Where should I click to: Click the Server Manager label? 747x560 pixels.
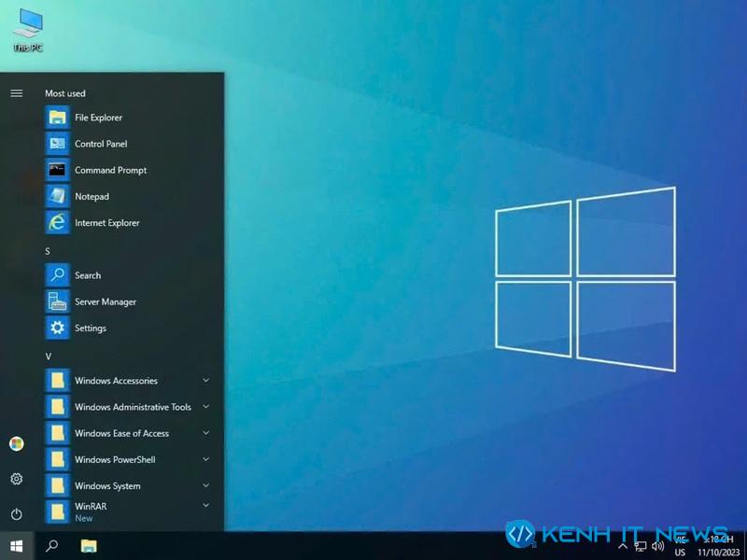(106, 301)
